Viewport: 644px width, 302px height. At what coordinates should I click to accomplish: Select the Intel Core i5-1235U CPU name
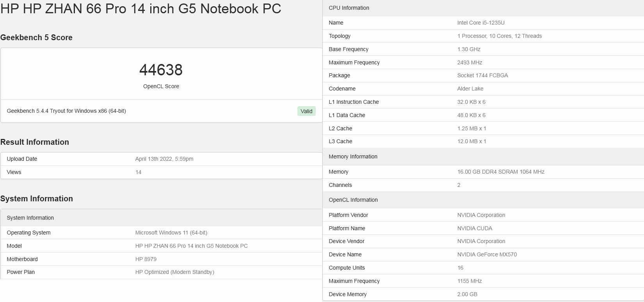tap(481, 23)
